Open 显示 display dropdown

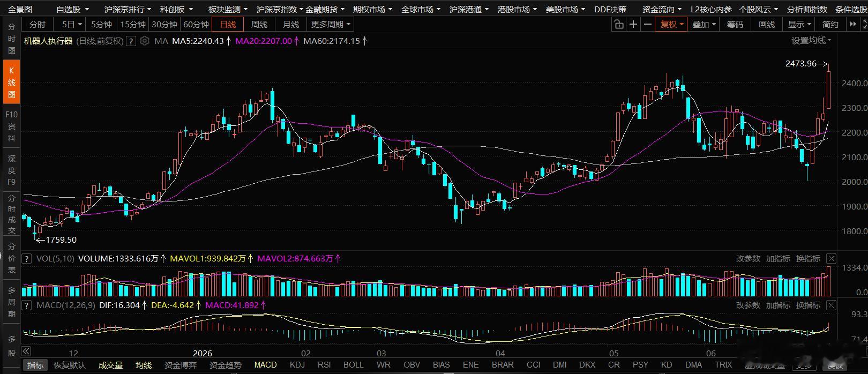(799, 25)
